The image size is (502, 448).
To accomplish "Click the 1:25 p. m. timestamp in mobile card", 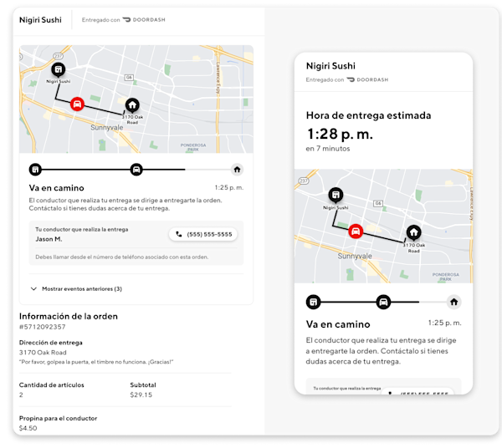I will coord(445,323).
